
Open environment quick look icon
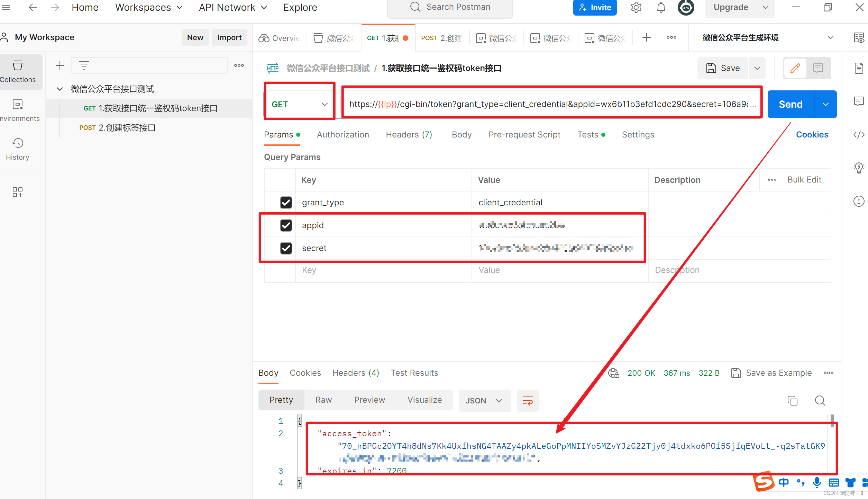point(859,37)
